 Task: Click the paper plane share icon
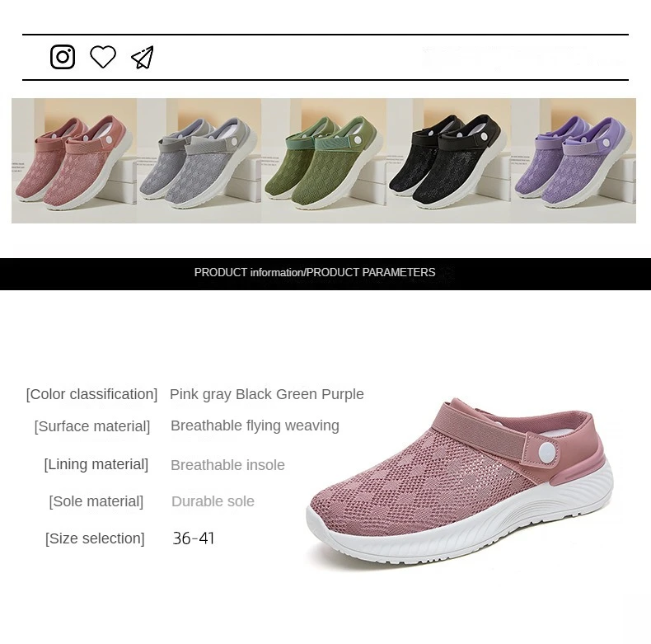click(143, 58)
